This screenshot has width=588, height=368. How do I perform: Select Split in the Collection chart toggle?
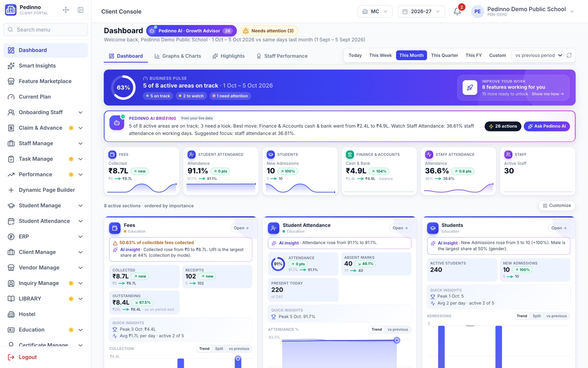point(219,348)
